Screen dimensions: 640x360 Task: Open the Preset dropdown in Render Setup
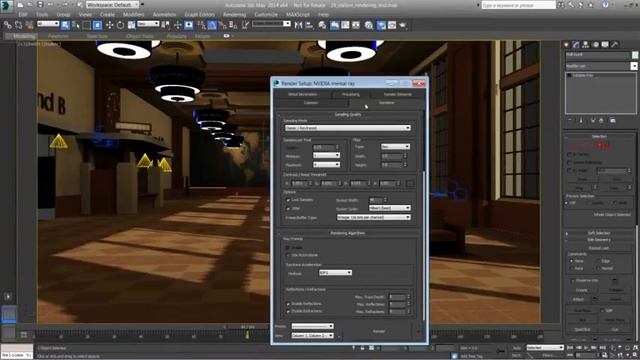(312, 327)
